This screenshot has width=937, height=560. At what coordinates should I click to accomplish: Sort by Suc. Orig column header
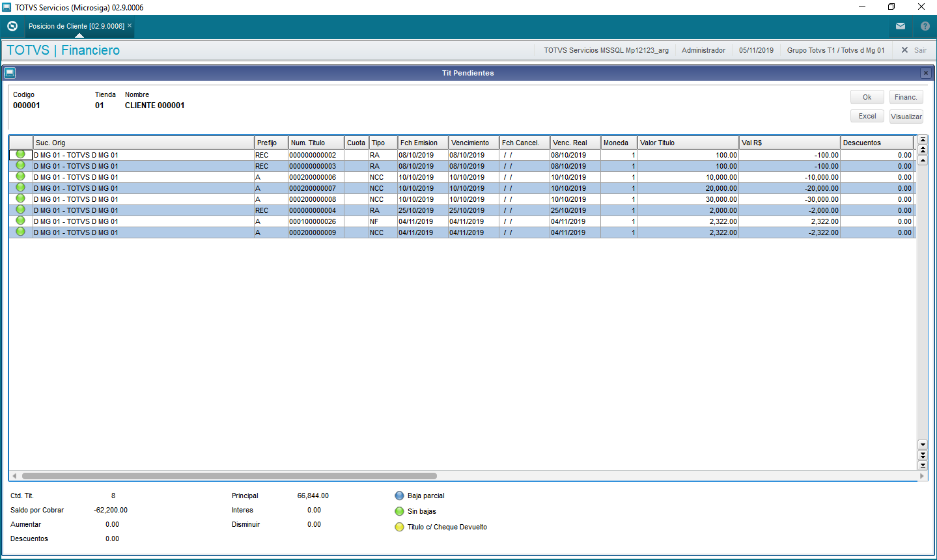(143, 143)
